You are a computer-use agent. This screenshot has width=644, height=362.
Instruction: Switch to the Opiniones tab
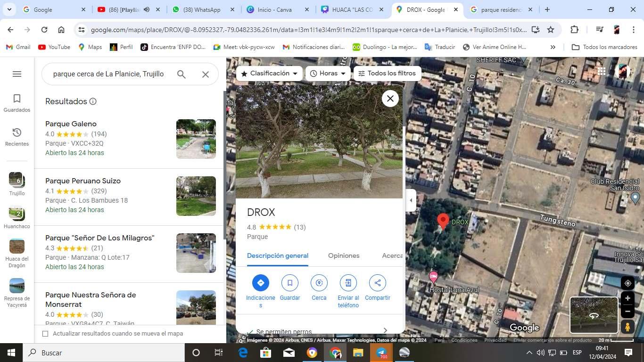[x=344, y=255]
